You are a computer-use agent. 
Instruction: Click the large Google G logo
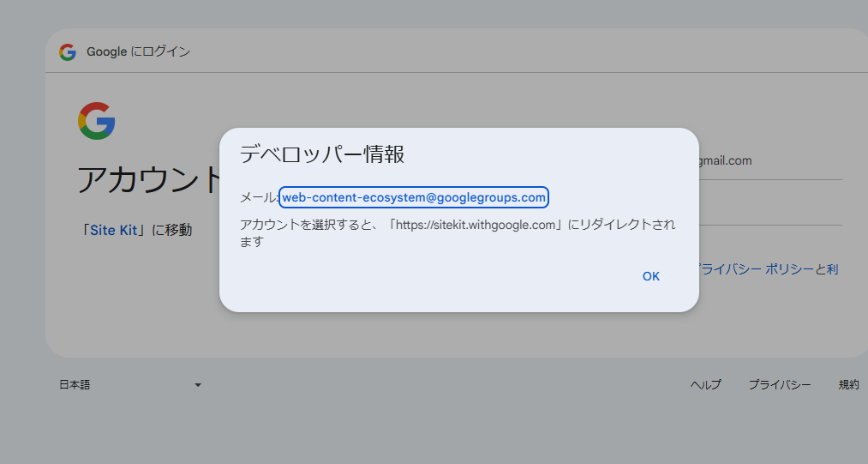coord(97,121)
